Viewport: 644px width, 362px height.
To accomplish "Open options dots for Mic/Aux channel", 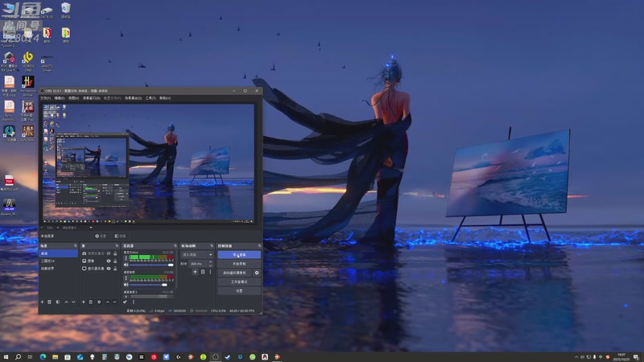I will pos(126,258).
